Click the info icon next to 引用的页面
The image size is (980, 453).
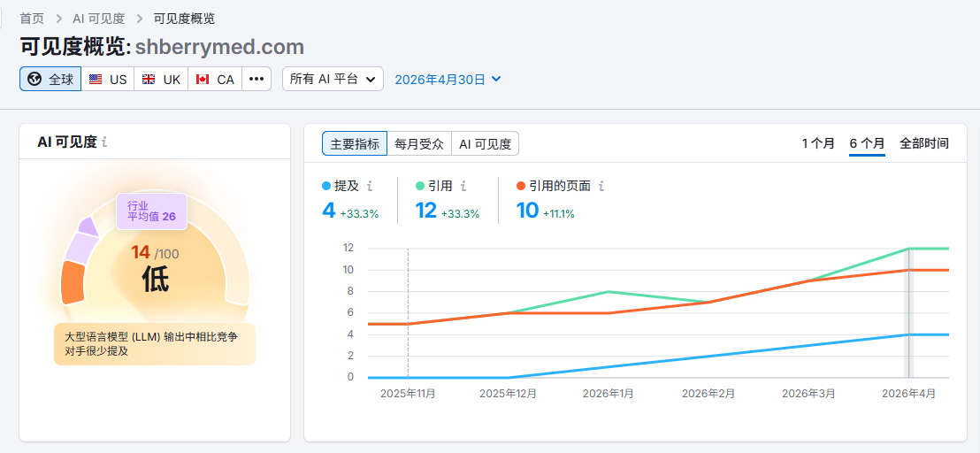[x=601, y=186]
